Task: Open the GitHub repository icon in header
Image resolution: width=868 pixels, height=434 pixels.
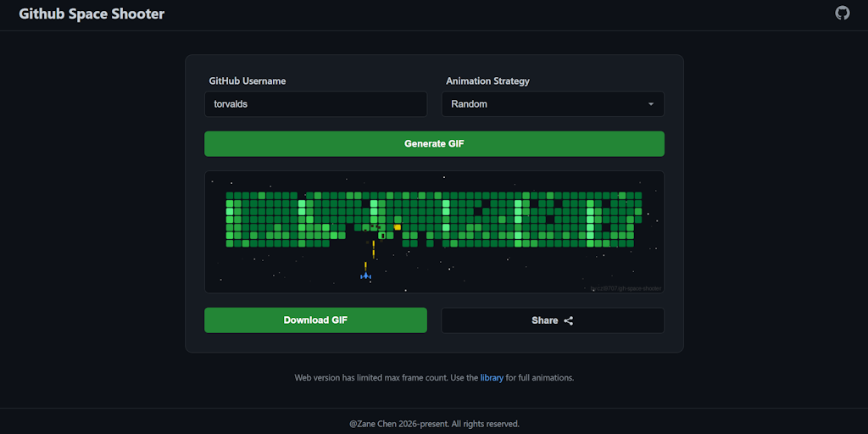Action: pyautogui.click(x=842, y=14)
